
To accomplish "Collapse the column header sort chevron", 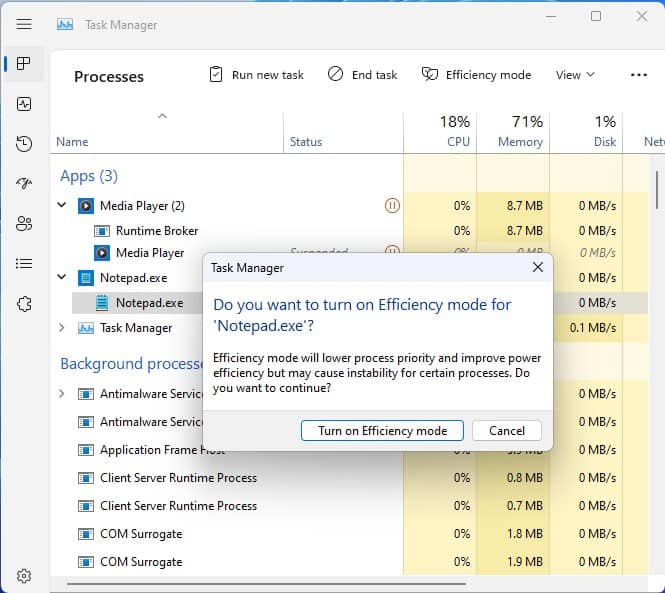I will coord(162,116).
